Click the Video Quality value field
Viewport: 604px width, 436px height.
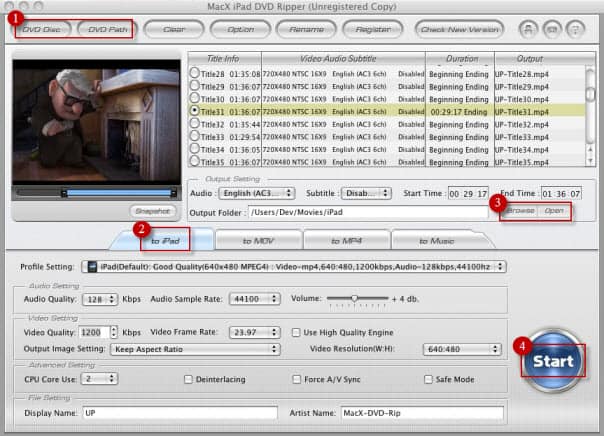pos(94,332)
